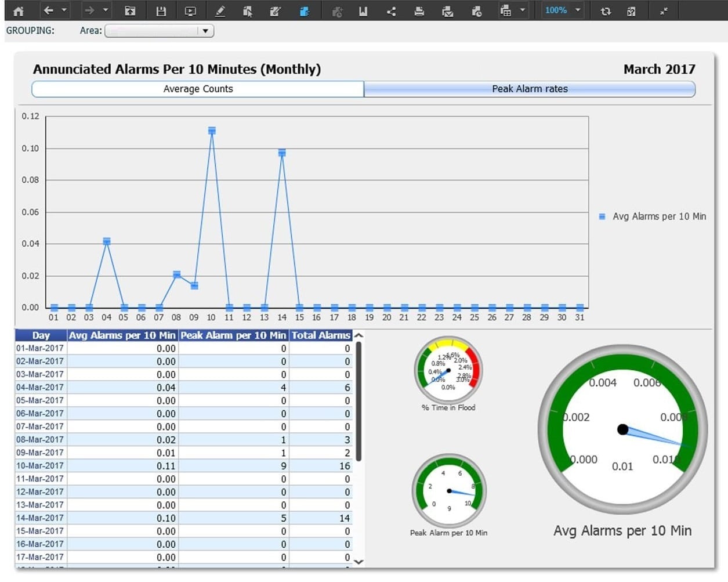
Task: Click the back arrow navigation button
Action: [49, 10]
